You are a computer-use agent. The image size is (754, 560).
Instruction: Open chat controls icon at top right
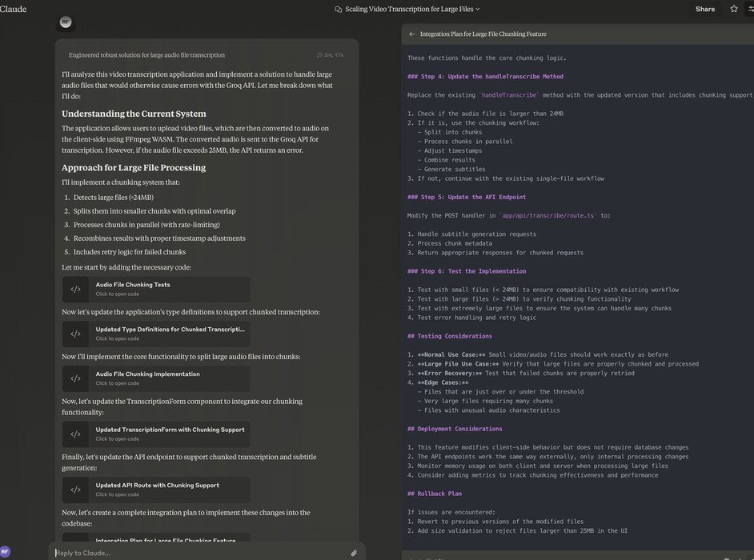[x=750, y=9]
